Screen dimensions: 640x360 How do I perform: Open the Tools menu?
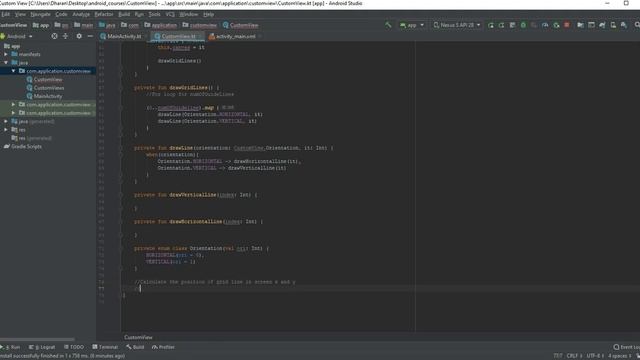tap(154, 14)
